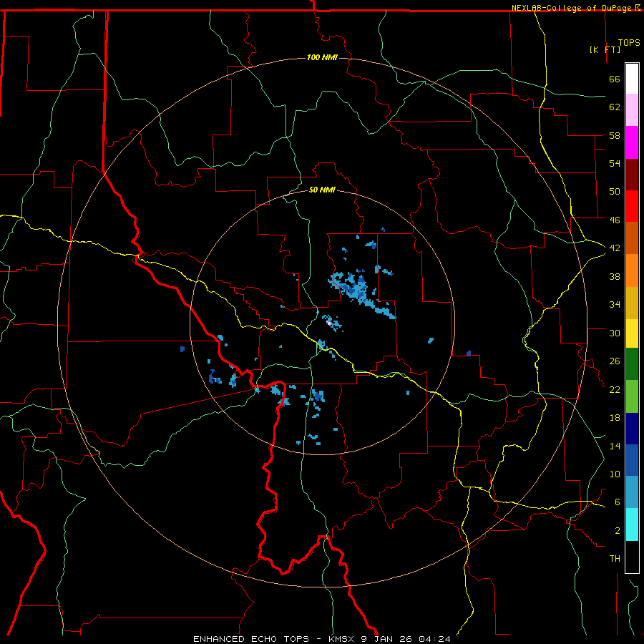Click the legend value 66
The height and width of the screenshot is (644, 644).
(615, 79)
